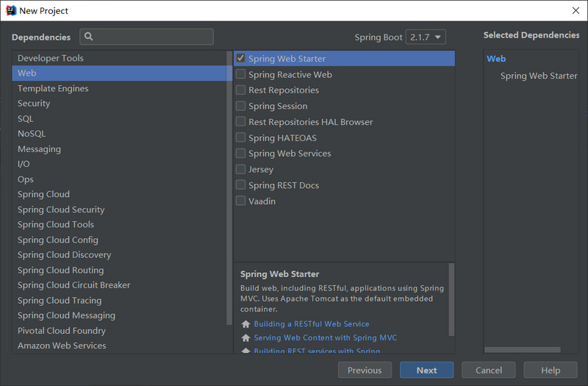Click the Cancel button

pyautogui.click(x=489, y=371)
